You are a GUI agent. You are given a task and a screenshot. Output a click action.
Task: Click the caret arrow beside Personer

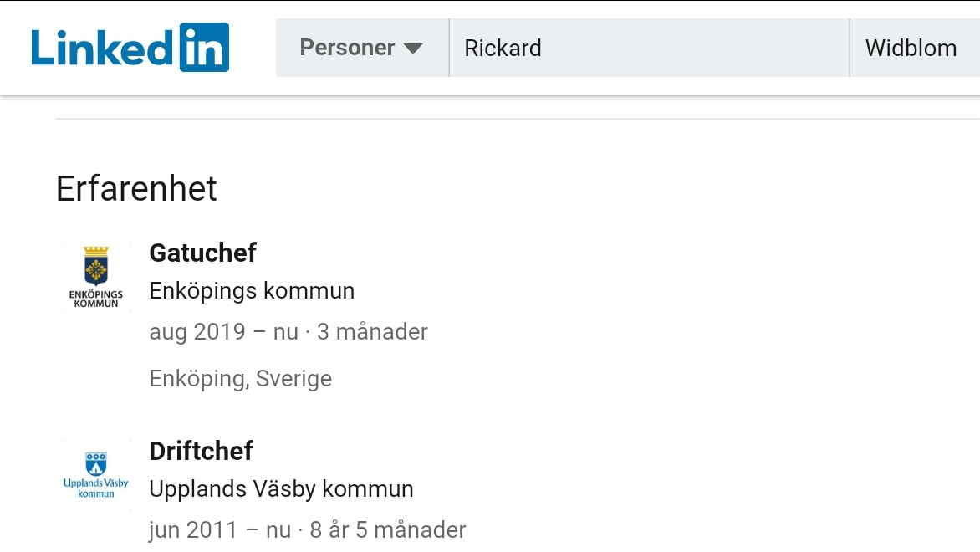pos(413,49)
